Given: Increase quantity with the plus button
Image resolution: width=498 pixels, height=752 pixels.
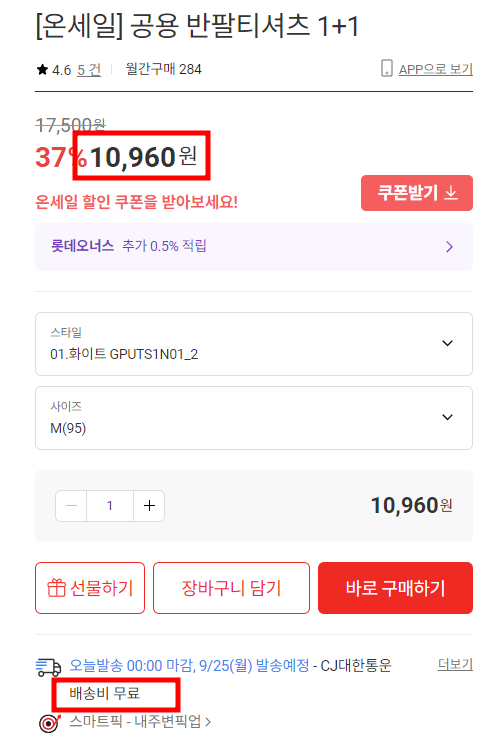Looking at the screenshot, I should [x=149, y=505].
